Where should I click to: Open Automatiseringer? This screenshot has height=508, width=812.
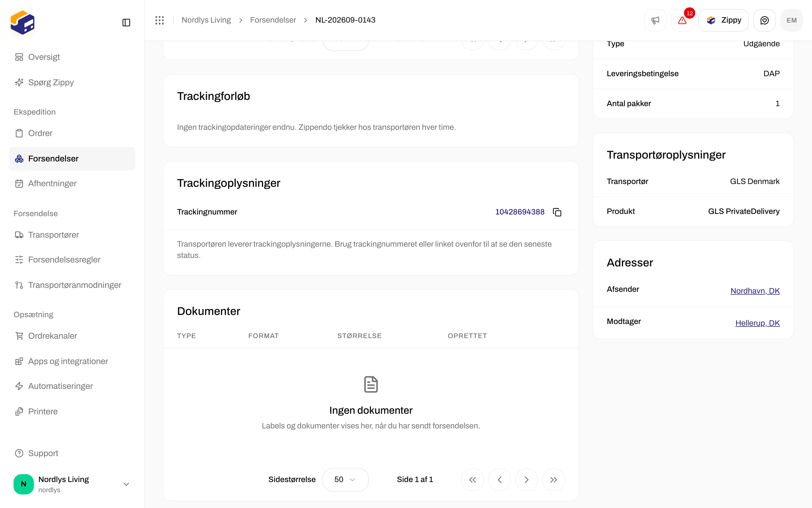click(x=72, y=386)
